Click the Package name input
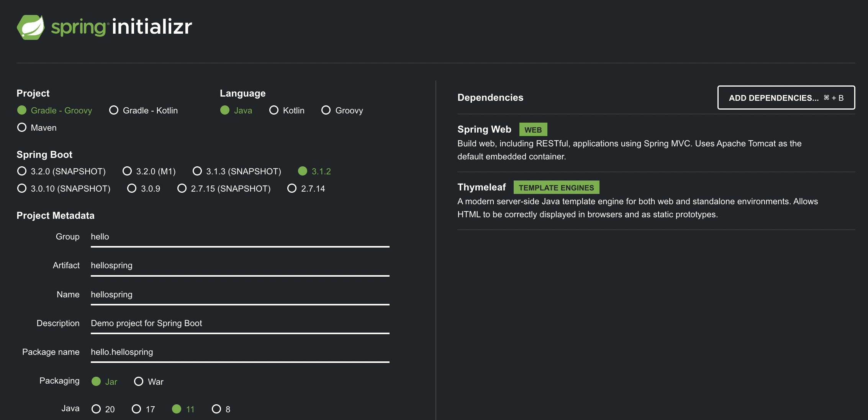868x420 pixels. (240, 352)
